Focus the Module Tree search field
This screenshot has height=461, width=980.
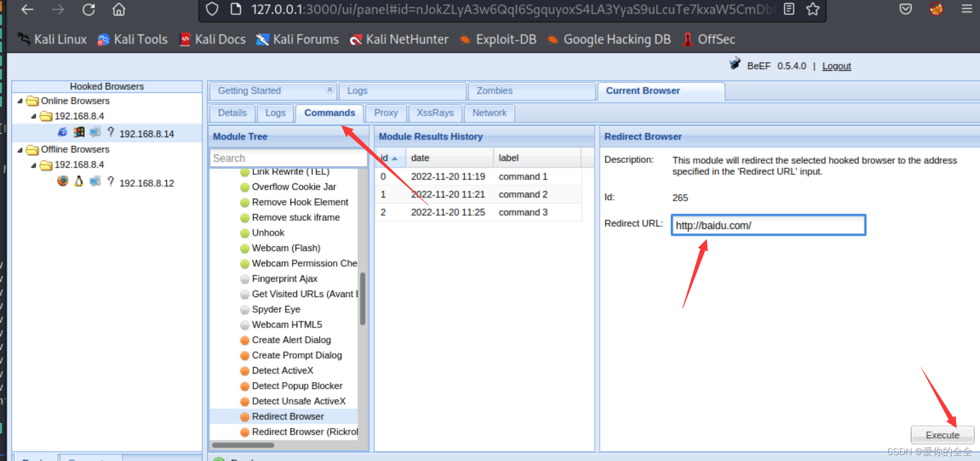pos(288,158)
